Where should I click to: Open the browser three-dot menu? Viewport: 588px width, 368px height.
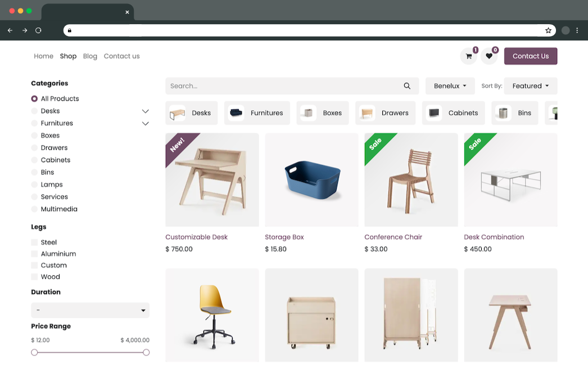pos(577,30)
